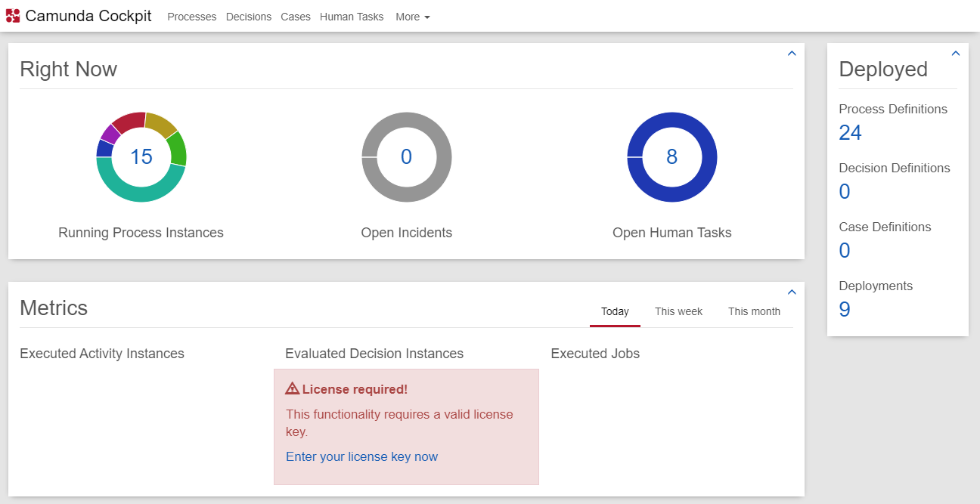
Task: Click the 0 open incidents number
Action: (x=406, y=156)
